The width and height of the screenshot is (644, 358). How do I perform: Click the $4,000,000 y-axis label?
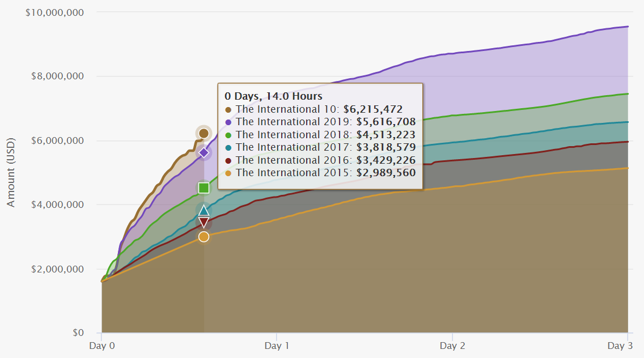pyautogui.click(x=57, y=204)
